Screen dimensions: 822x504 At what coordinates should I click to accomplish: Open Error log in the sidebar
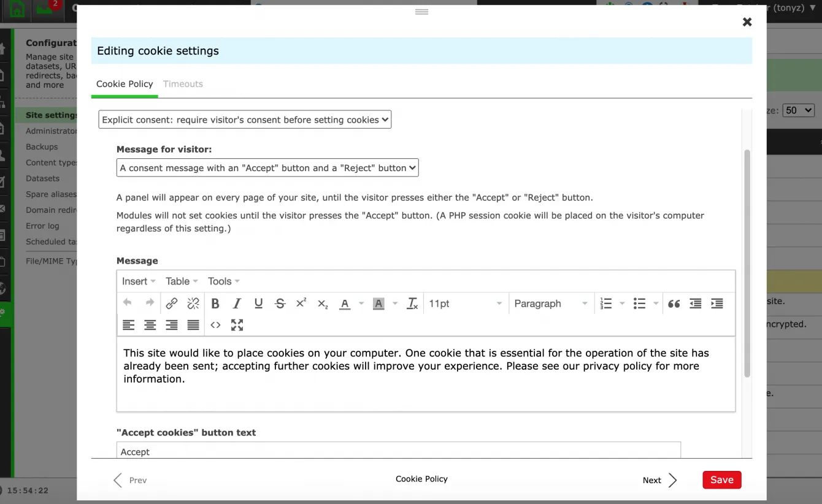43,226
